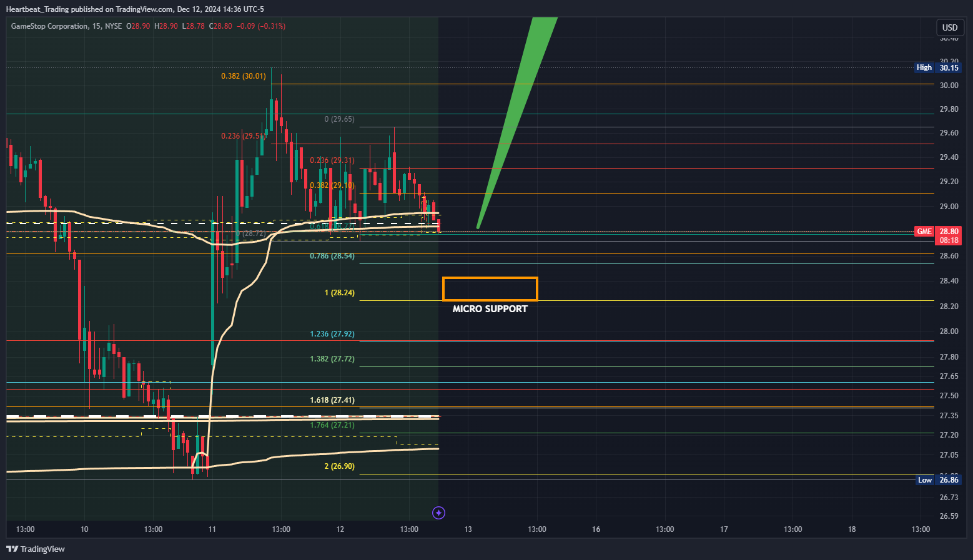This screenshot has height=560, width=973.
Task: Click the L28.78 low value
Action: [x=193, y=26]
